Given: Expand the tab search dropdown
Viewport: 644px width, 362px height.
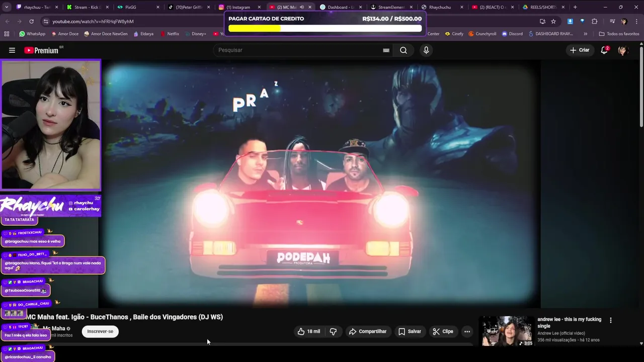Looking at the screenshot, I should [7, 7].
